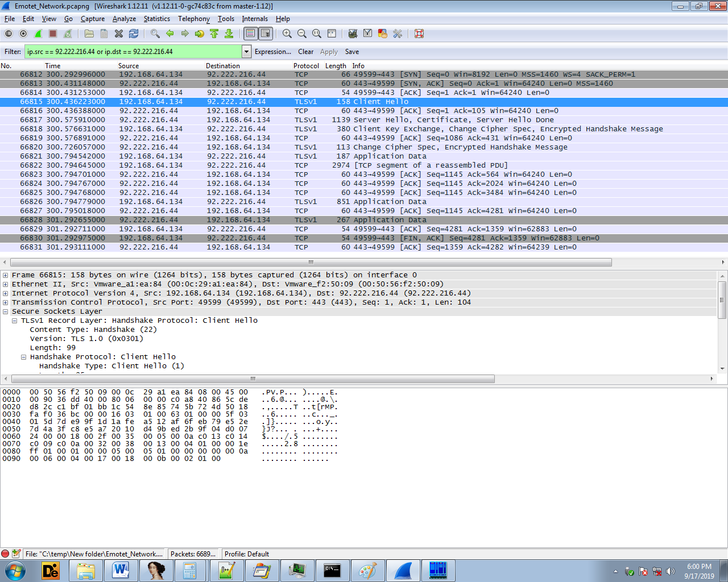Image resolution: width=728 pixels, height=582 pixels.
Task: Toggle auto scroll in live capture
Action: [265, 34]
